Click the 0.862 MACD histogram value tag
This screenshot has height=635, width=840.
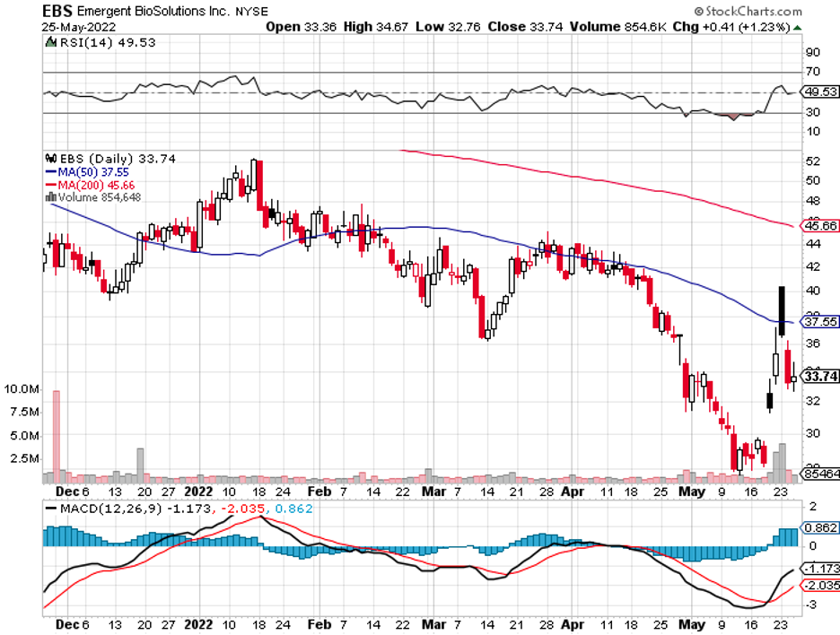(x=818, y=527)
